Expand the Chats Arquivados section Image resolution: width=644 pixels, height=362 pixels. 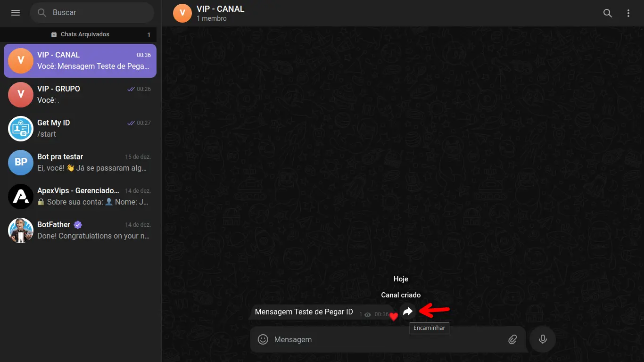tap(80, 34)
